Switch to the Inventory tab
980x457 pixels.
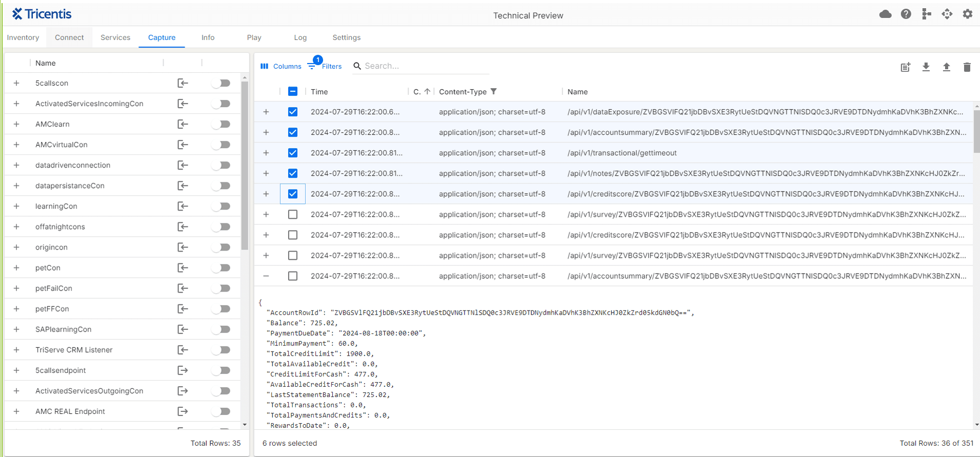pyautogui.click(x=23, y=37)
